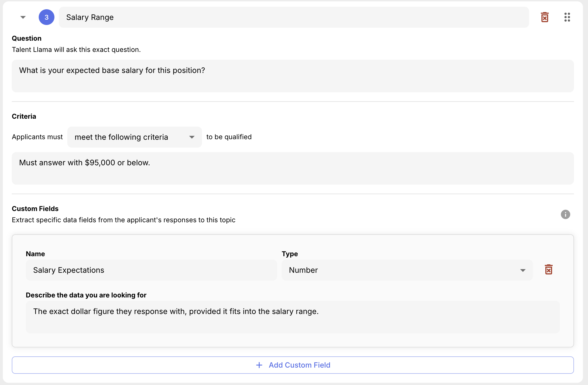Click the $95,000 criteria text box
588x385 pixels.
tap(293, 168)
